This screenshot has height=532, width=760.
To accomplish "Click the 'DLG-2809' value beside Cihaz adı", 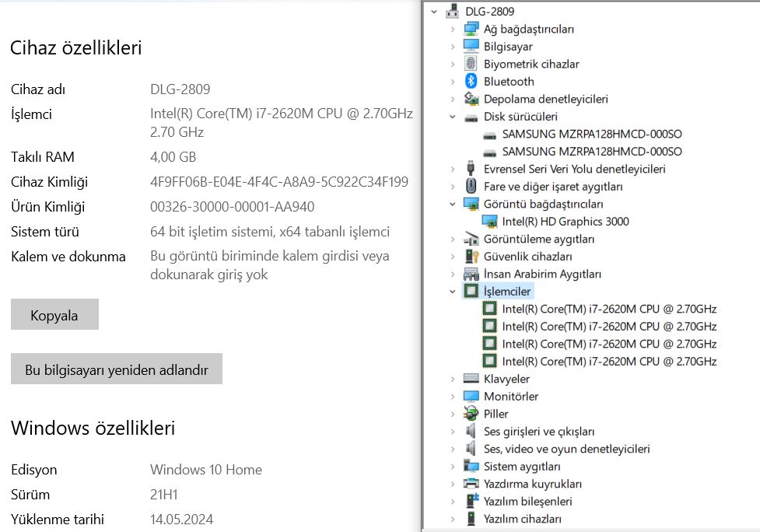I will 180,89.
